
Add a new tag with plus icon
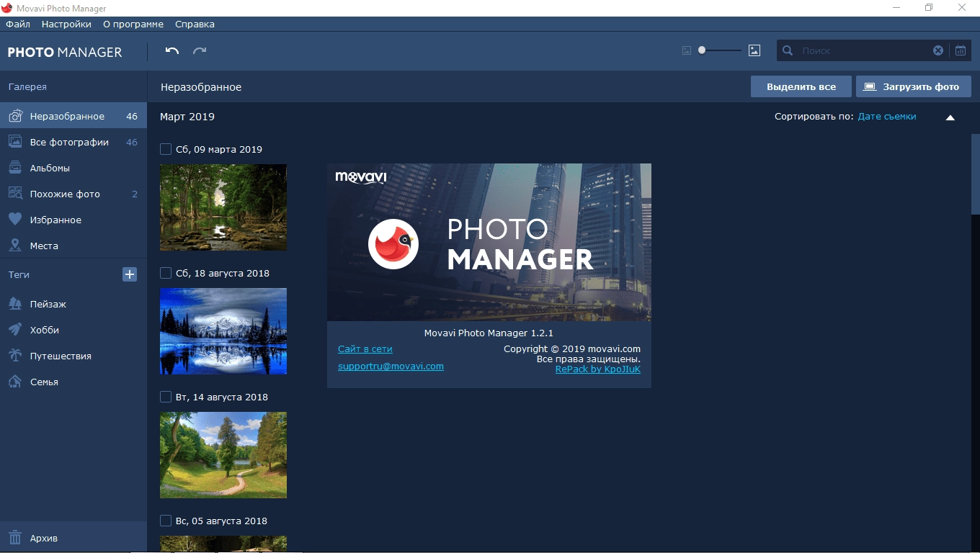coord(130,274)
